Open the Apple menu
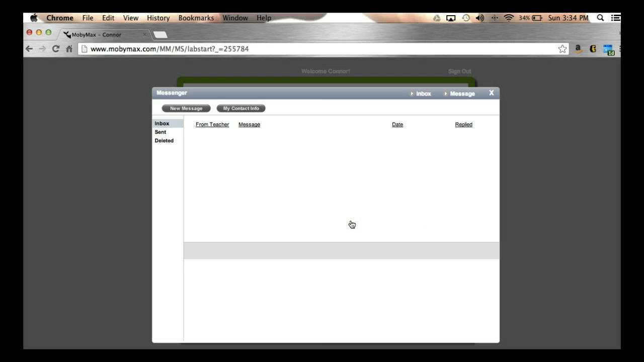This screenshot has height=362, width=644. click(x=34, y=18)
